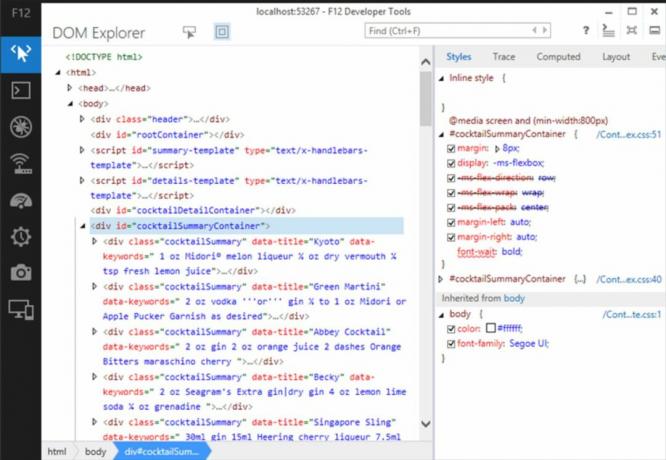Expand the Abbey Cocktail node

click(94, 331)
